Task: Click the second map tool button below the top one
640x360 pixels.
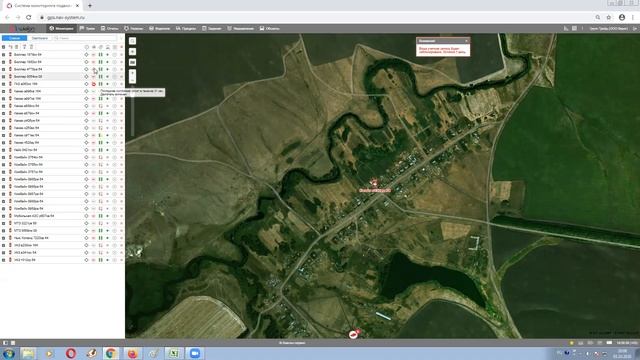Action: click(x=132, y=51)
